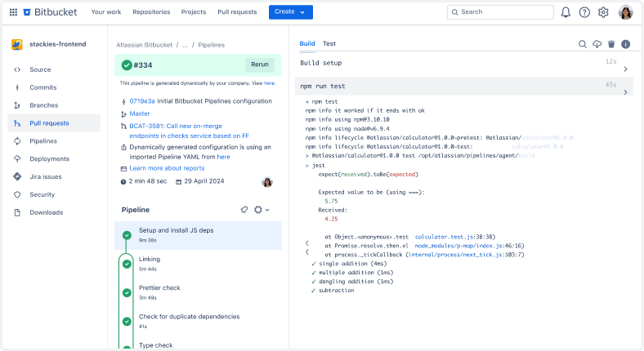Focus the Search input field
The height and width of the screenshot is (351, 644).
(500, 12)
